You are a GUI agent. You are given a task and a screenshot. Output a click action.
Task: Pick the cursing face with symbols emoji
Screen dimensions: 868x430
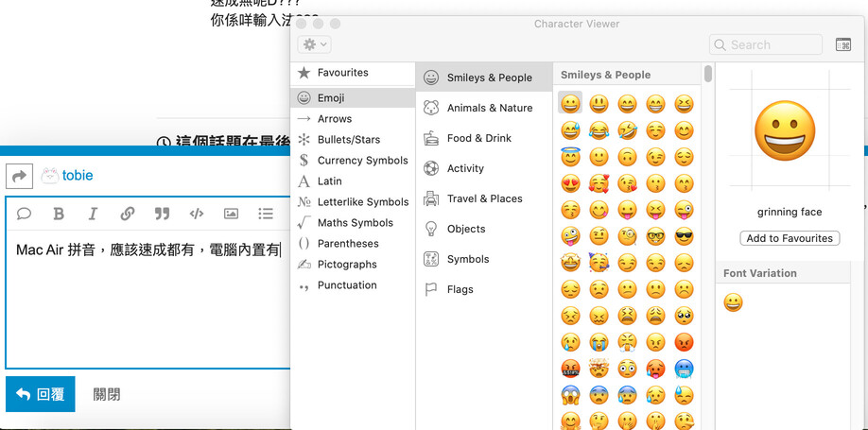coord(570,369)
